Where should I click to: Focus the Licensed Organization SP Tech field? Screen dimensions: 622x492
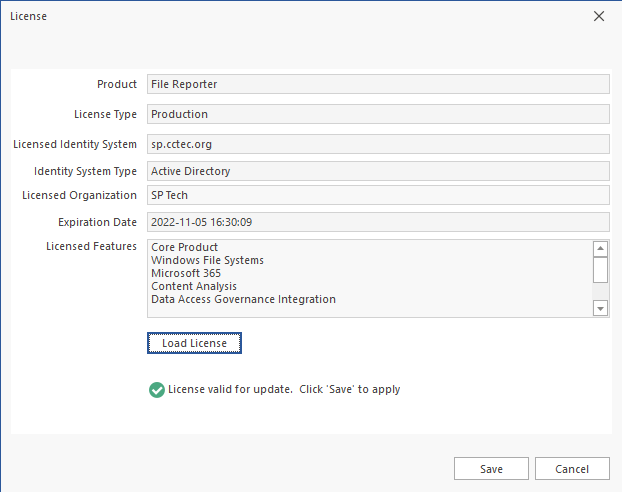pyautogui.click(x=378, y=195)
